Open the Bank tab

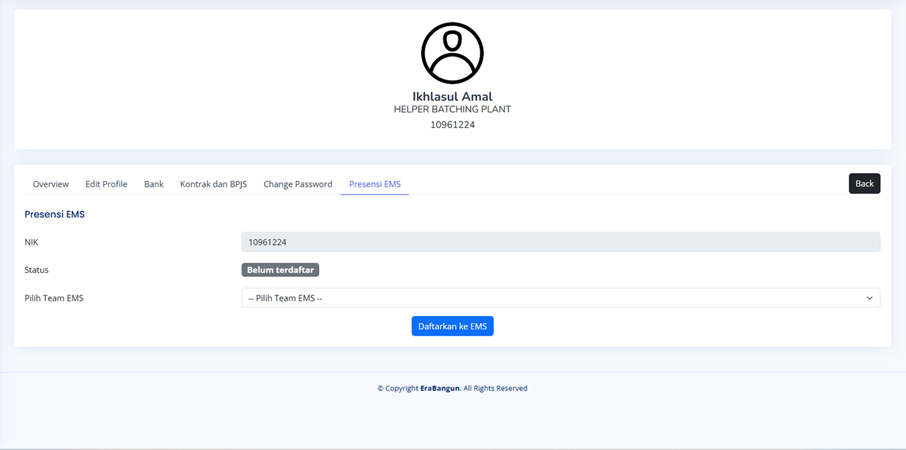(154, 184)
